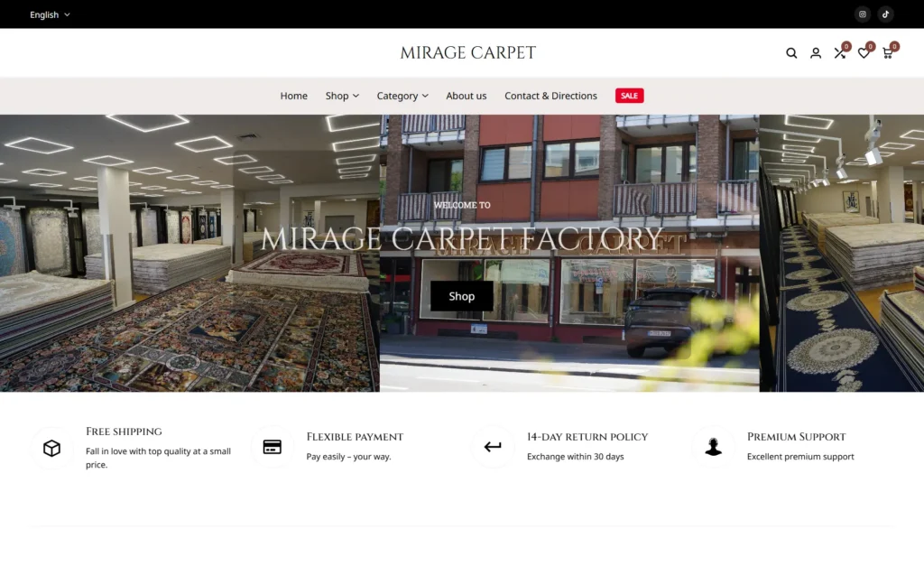Image resolution: width=924 pixels, height=566 pixels.
Task: Click the premium support person icon
Action: (713, 447)
